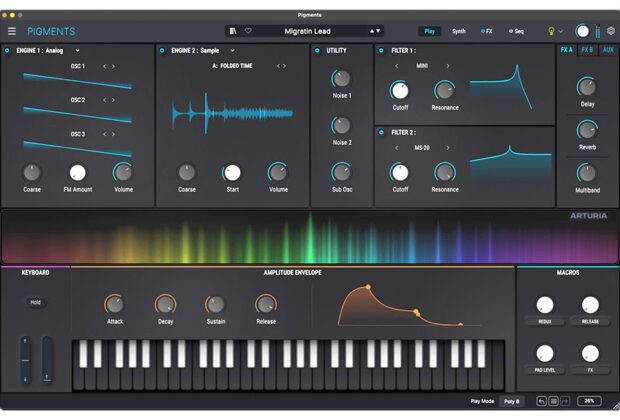Expand the Engine 1 Analog type dropdown
Screen dimensions: 620x420
point(78,51)
